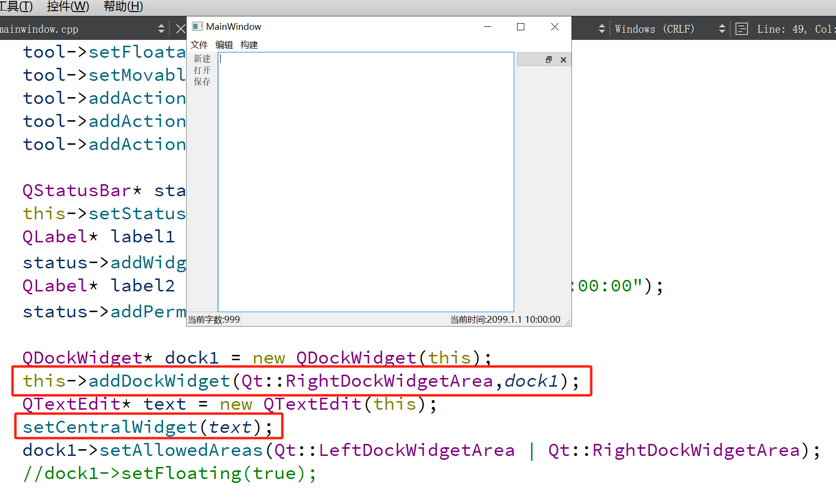836x504 pixels.
Task: Open the 控件(W) menu
Action: 68,6
